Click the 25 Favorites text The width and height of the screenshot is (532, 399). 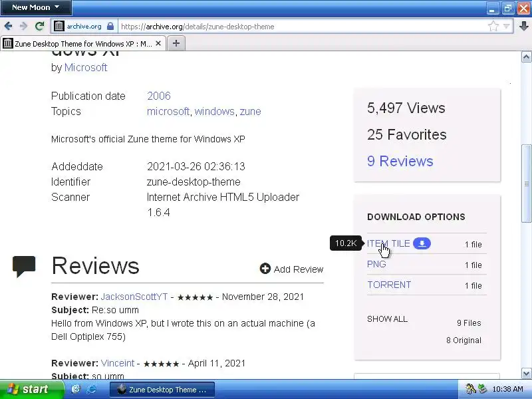coord(407,135)
